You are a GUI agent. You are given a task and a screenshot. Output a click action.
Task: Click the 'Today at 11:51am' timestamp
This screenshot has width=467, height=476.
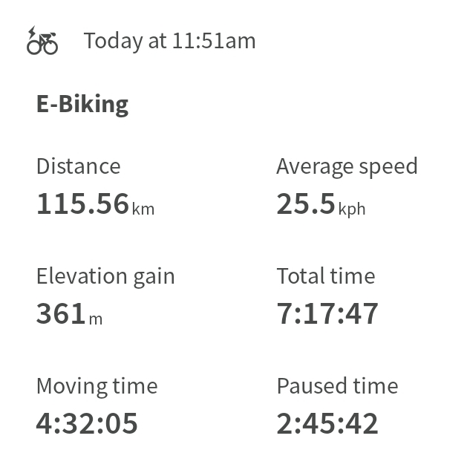[x=169, y=41]
